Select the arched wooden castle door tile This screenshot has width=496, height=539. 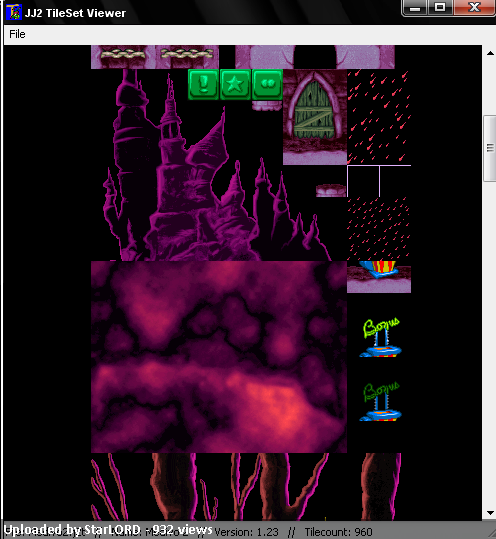point(315,117)
